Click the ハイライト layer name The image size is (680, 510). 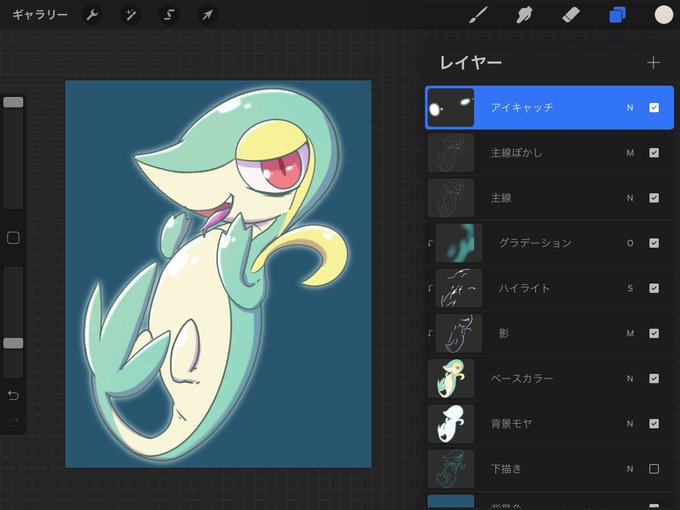click(524, 288)
